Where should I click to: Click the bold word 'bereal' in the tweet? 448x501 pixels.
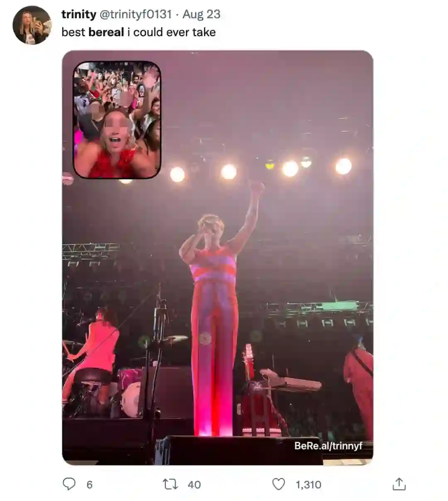pyautogui.click(x=106, y=32)
